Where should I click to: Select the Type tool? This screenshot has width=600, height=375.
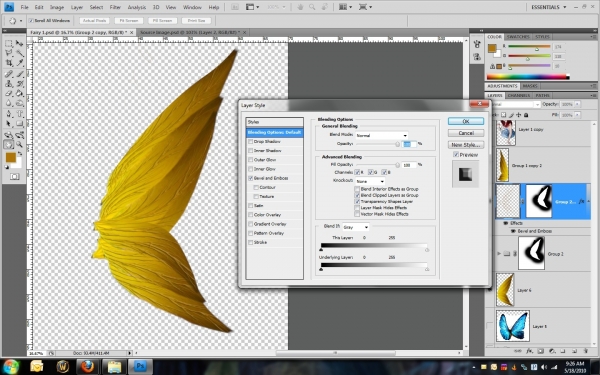[20, 114]
